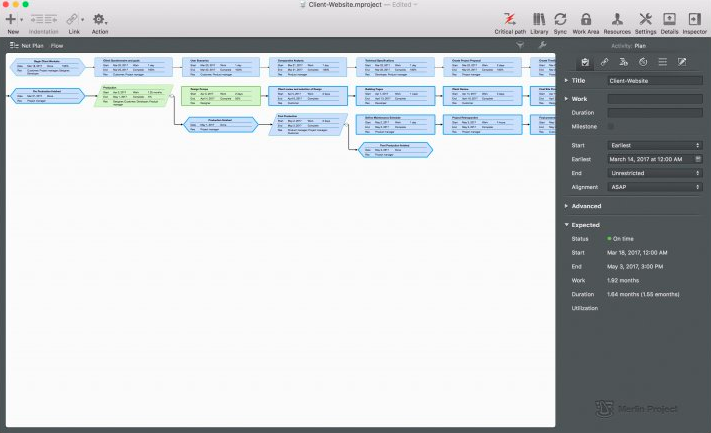Open the Alignment dropdown showing ASAP
The width and height of the screenshot is (711, 433).
point(655,187)
